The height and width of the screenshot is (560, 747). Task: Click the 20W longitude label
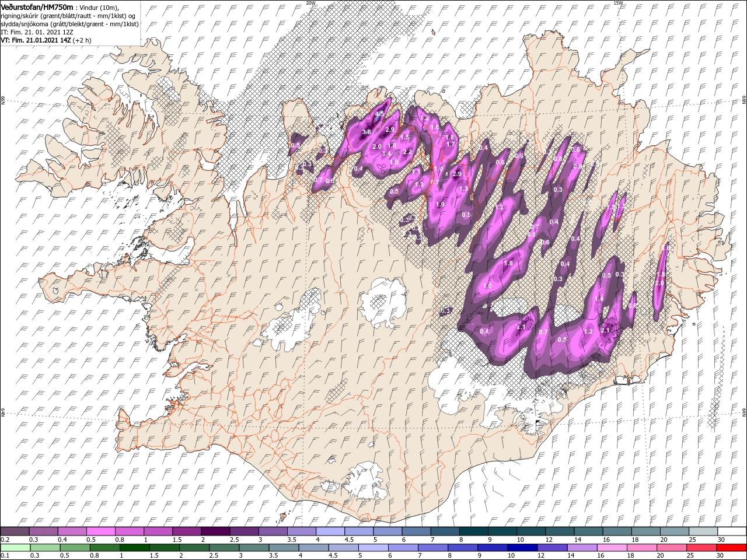coord(310,3)
